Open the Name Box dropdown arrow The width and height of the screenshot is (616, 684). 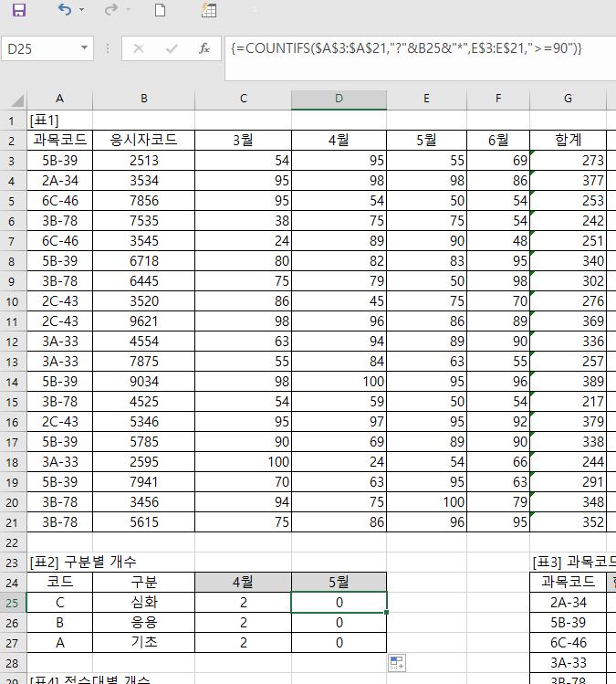(85, 48)
